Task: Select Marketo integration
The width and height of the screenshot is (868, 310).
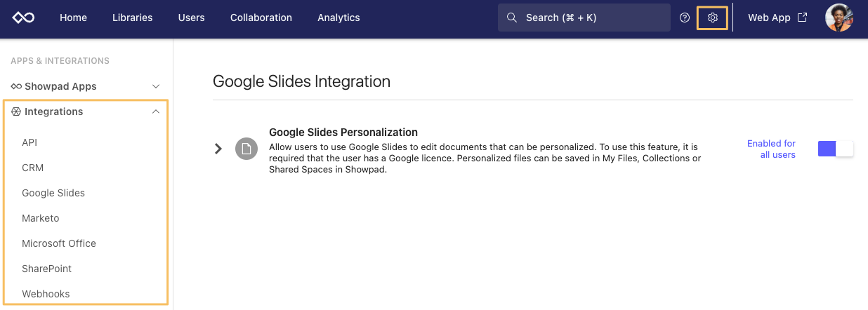Action: coord(41,218)
